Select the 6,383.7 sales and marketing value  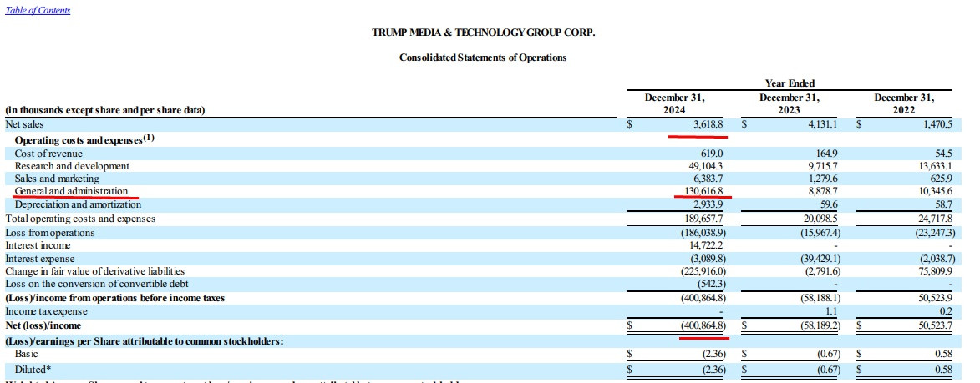click(708, 179)
